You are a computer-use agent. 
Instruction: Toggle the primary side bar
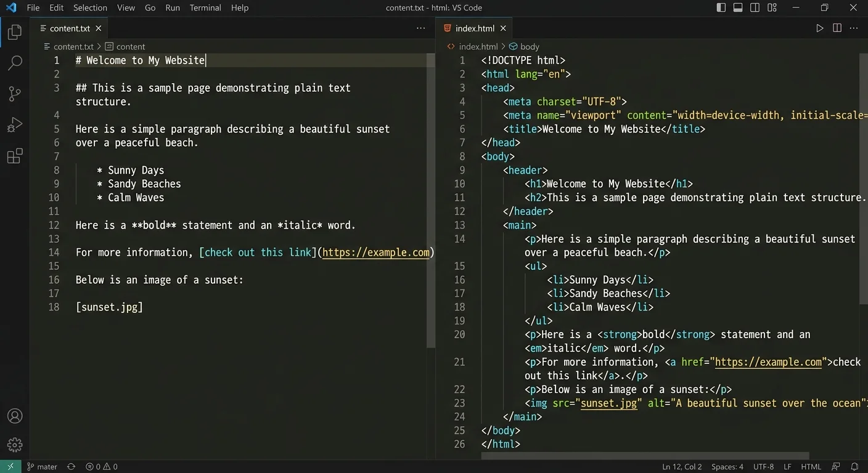(721, 8)
